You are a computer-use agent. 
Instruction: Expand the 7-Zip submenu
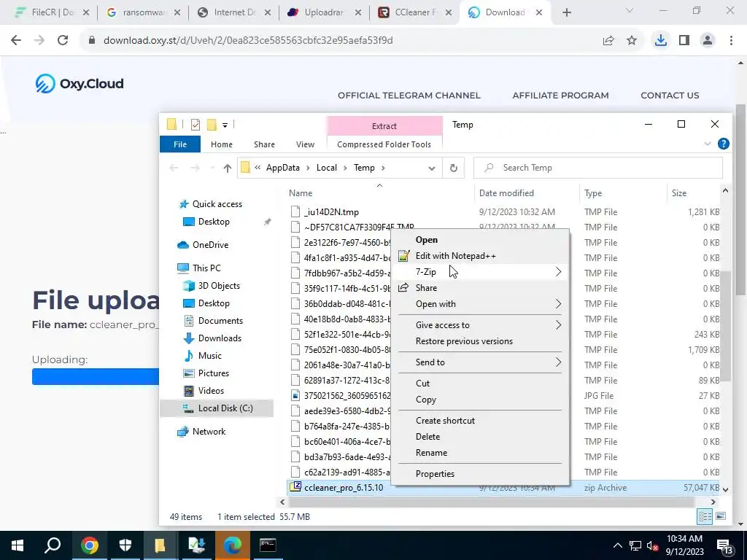click(480, 272)
